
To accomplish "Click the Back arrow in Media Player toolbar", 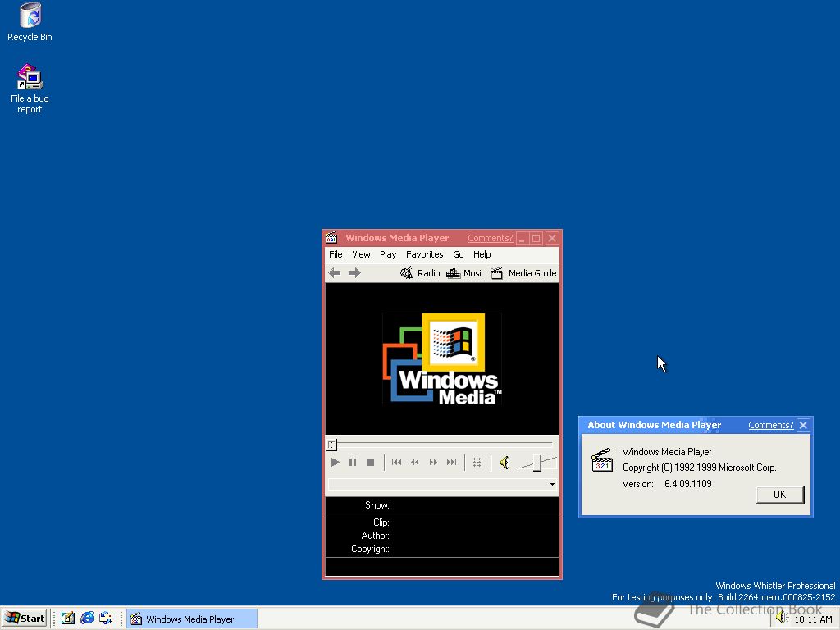I will coord(335,273).
